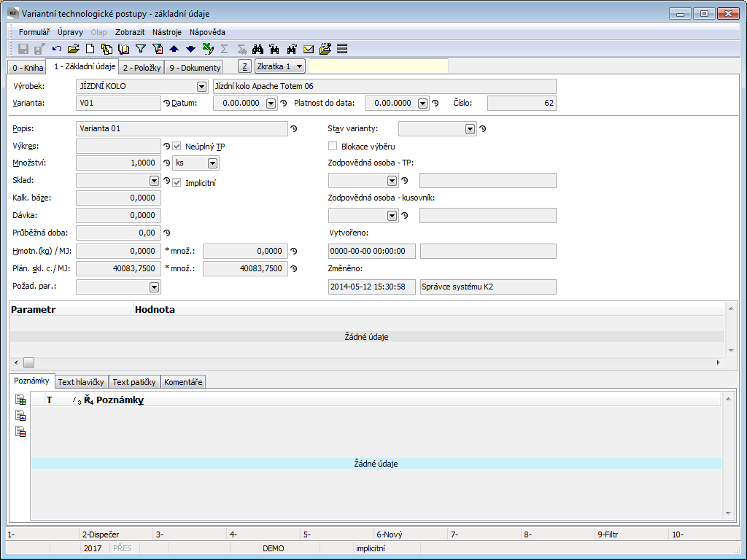Open the Zkratka 1 dropdown
This screenshot has width=747, height=560.
tap(300, 66)
